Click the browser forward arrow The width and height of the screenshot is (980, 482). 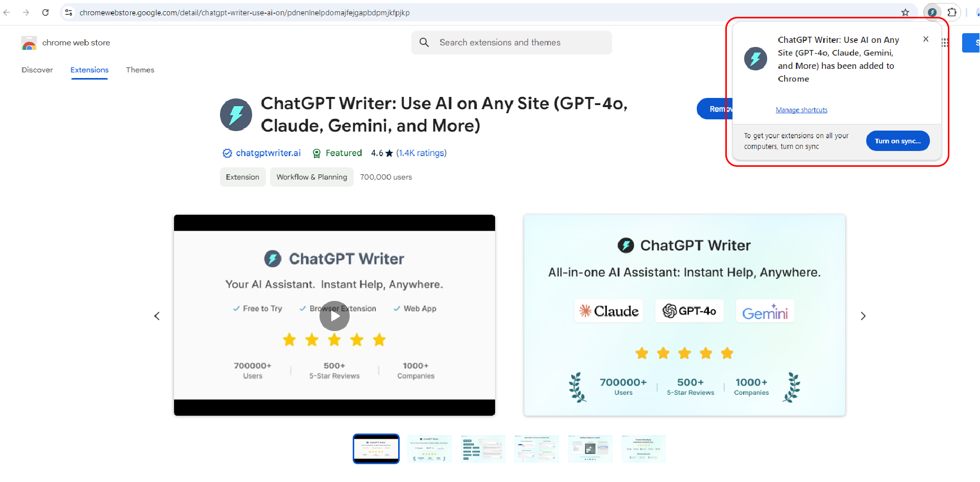26,12
